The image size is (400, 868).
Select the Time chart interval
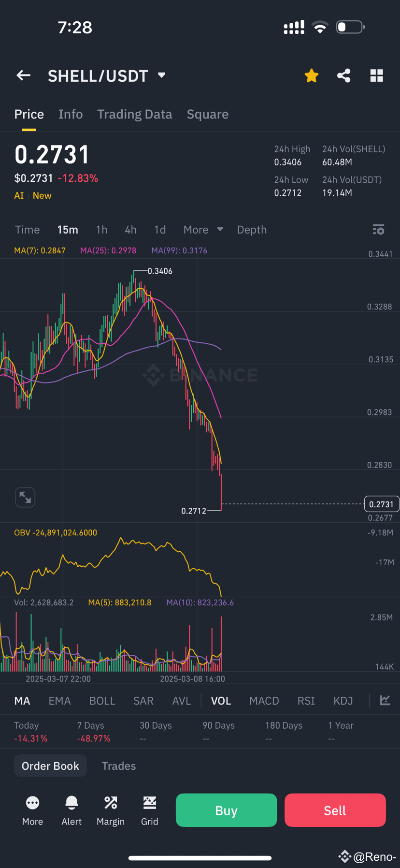pyautogui.click(x=28, y=230)
